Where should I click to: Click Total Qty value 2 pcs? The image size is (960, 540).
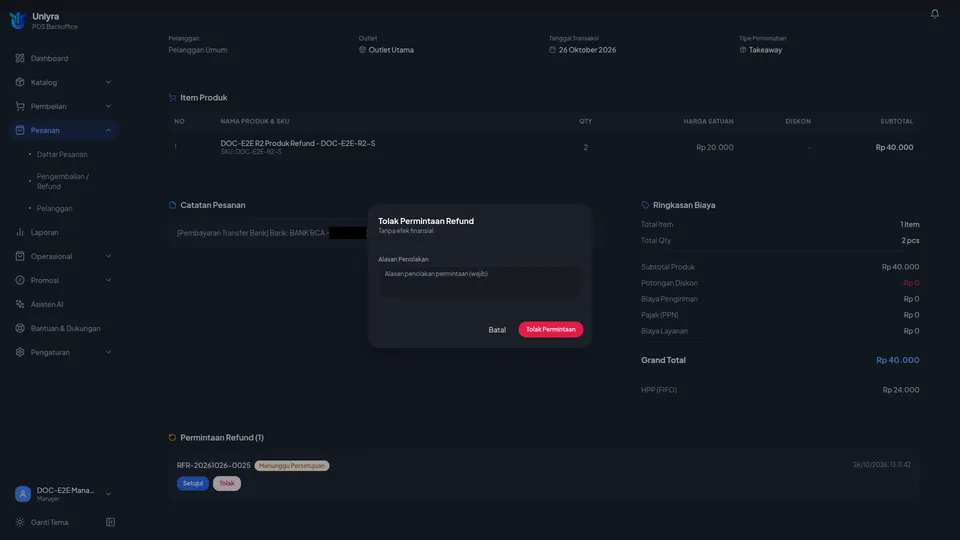point(910,240)
